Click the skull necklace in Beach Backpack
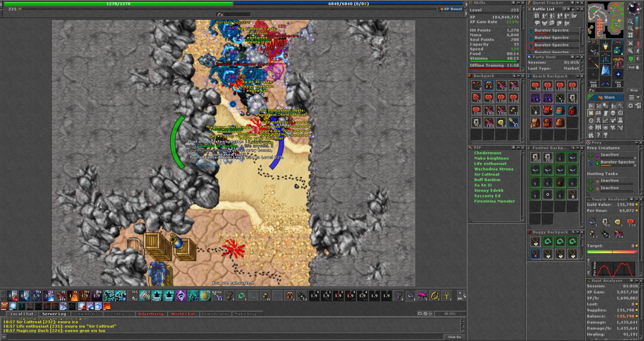This screenshot has height=341, width=644. tap(535, 110)
